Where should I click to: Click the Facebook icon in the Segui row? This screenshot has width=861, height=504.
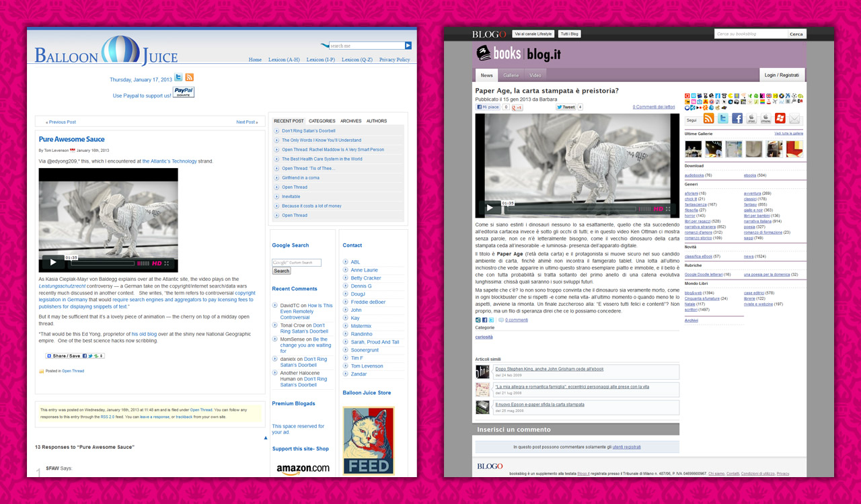737,119
